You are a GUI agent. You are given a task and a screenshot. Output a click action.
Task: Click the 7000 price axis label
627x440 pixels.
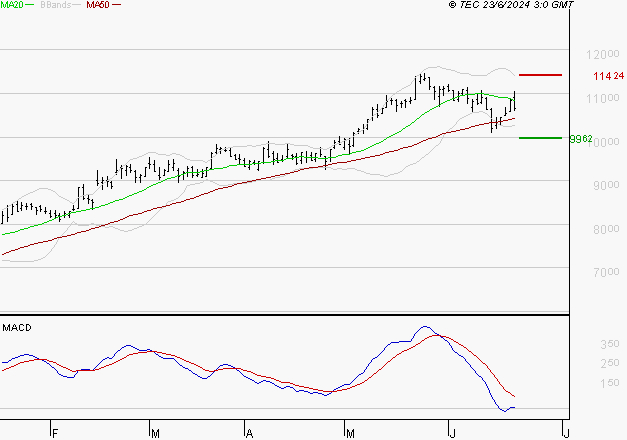click(606, 272)
